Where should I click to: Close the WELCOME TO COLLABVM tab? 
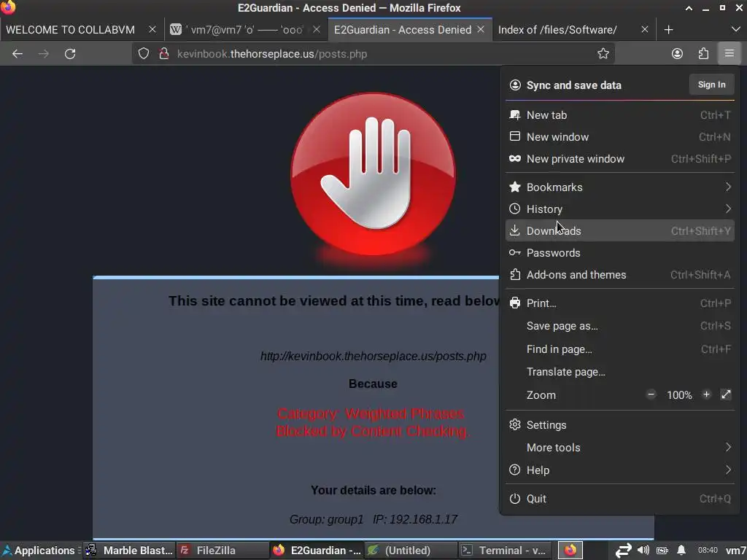point(152,29)
